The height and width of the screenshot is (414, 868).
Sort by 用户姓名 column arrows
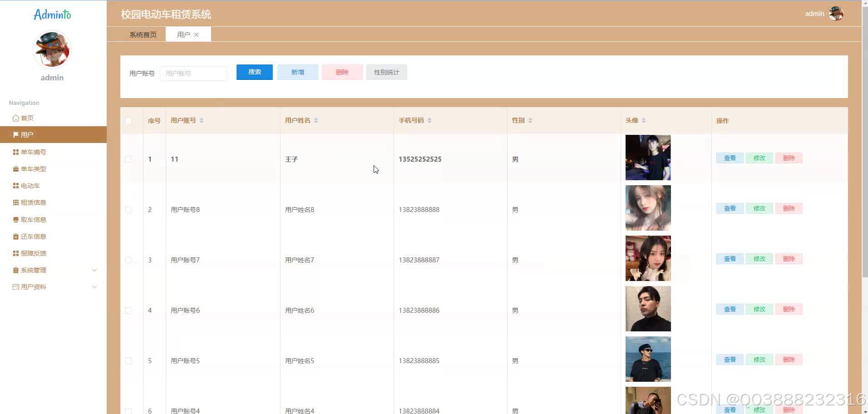pos(316,120)
